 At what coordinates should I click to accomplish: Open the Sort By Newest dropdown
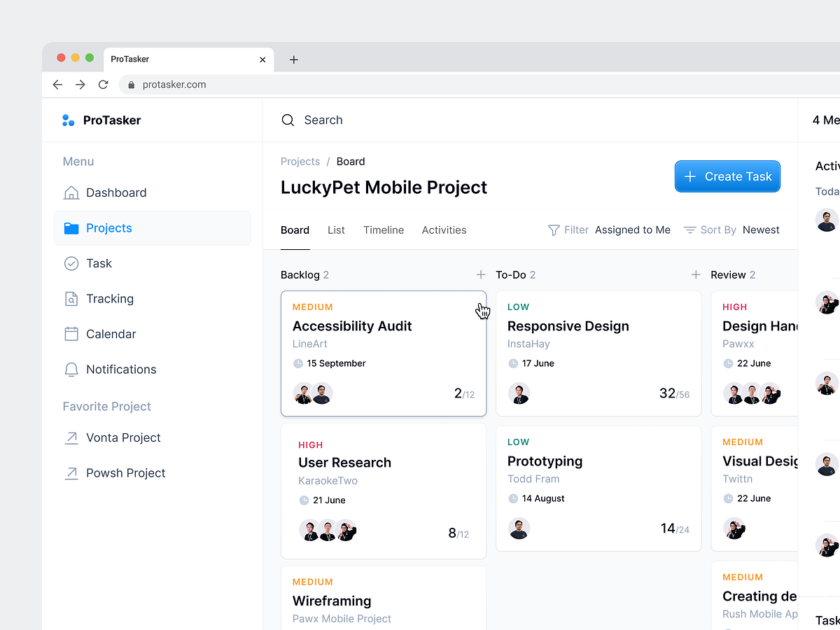tap(731, 230)
